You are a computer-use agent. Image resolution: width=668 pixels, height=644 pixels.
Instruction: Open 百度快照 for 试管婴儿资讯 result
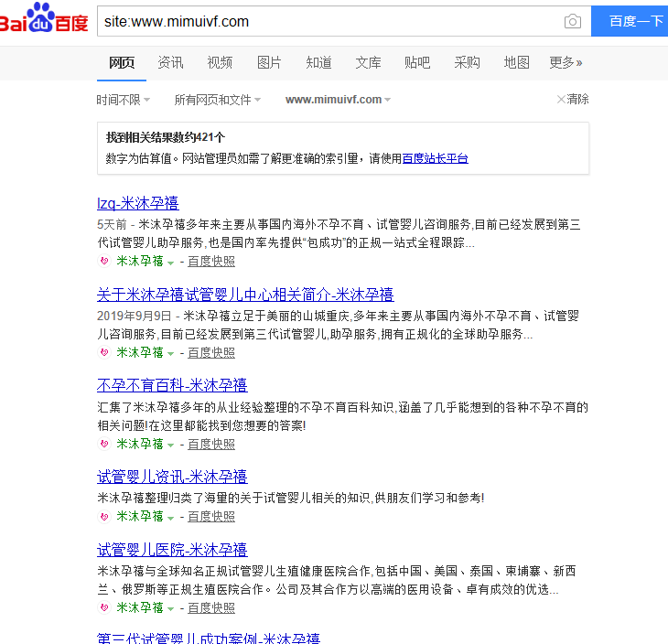tap(211, 517)
